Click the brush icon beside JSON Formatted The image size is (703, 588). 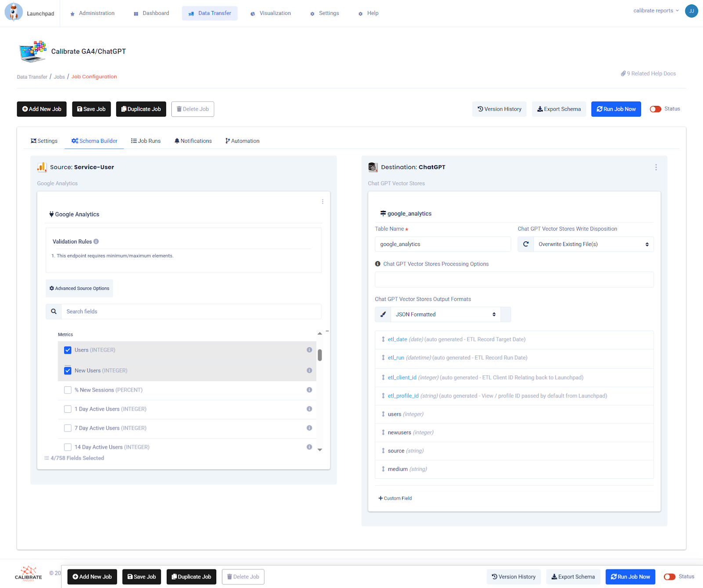[x=383, y=315]
